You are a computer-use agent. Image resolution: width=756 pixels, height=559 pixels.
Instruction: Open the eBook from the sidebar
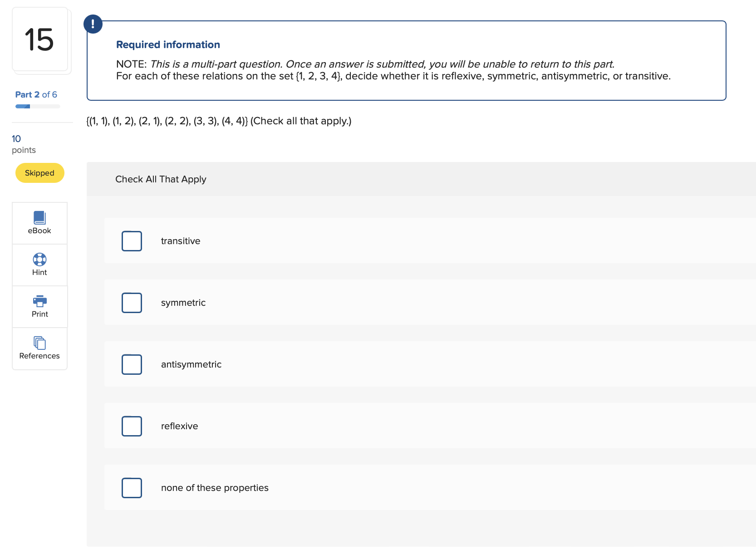click(39, 223)
